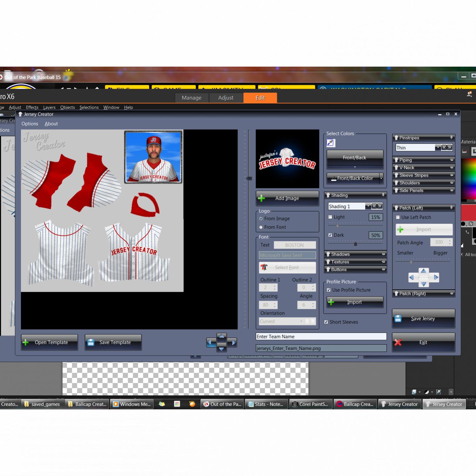
Task: Select the From Font logo option
Action: click(x=261, y=227)
